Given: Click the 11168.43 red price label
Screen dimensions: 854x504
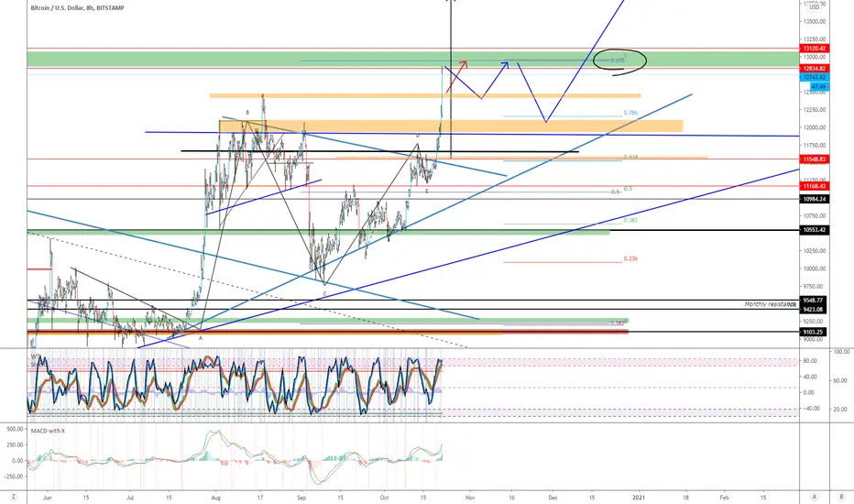Looking at the screenshot, I should coord(814,186).
